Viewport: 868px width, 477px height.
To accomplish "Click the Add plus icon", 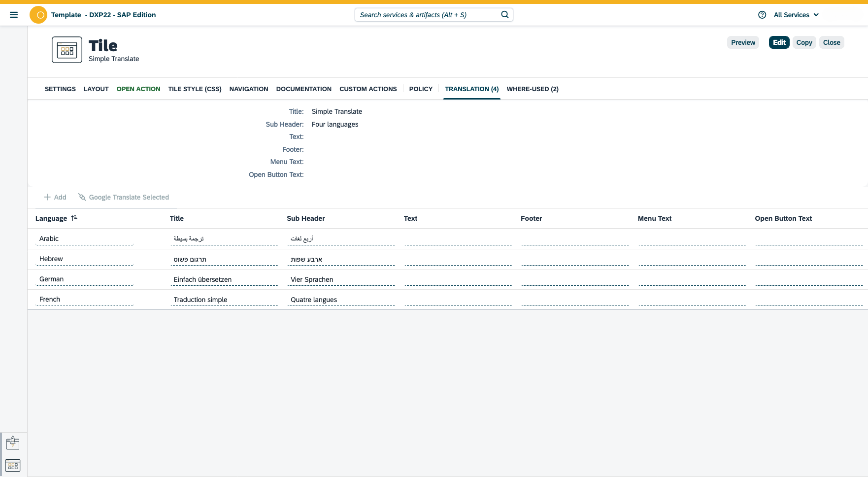I will pos(47,197).
